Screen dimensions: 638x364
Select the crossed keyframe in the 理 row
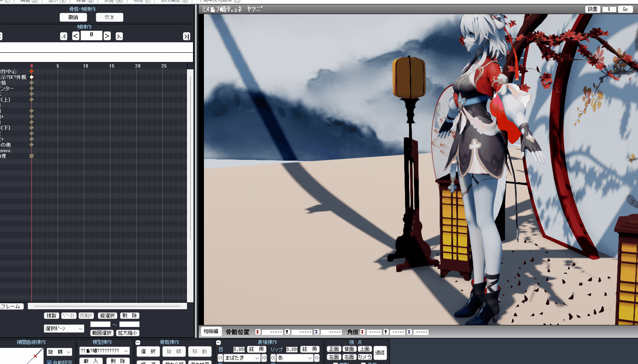pos(31,156)
